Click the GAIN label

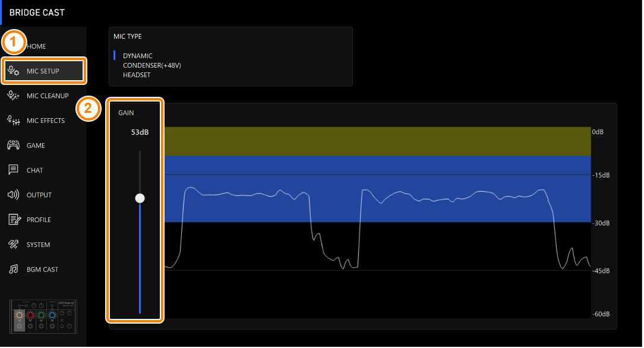point(126,113)
